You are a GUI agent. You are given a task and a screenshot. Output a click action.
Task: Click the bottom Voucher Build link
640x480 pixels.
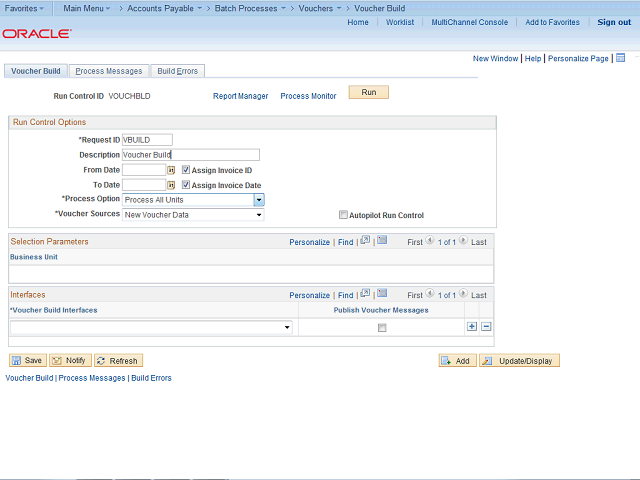(x=29, y=378)
